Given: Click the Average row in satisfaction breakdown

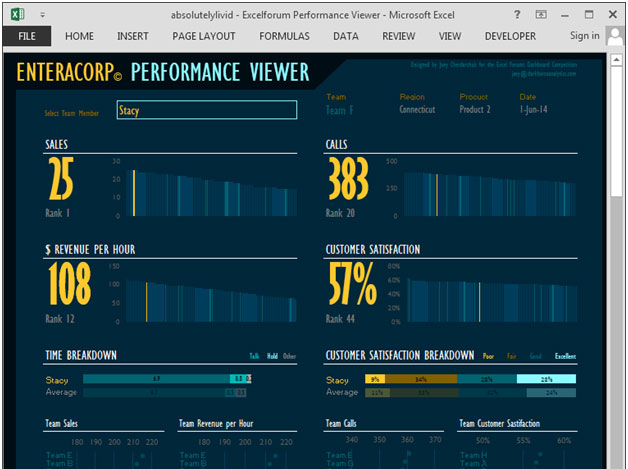Looking at the screenshot, I should pos(451,393).
